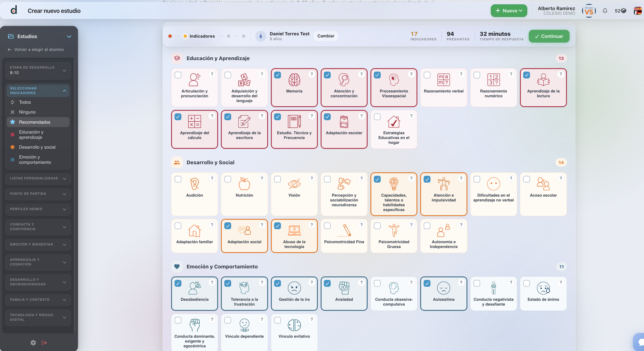Check the Conducta obsesiva-compulsiva checkbox
The height and width of the screenshot is (351, 644).
coord(377,283)
